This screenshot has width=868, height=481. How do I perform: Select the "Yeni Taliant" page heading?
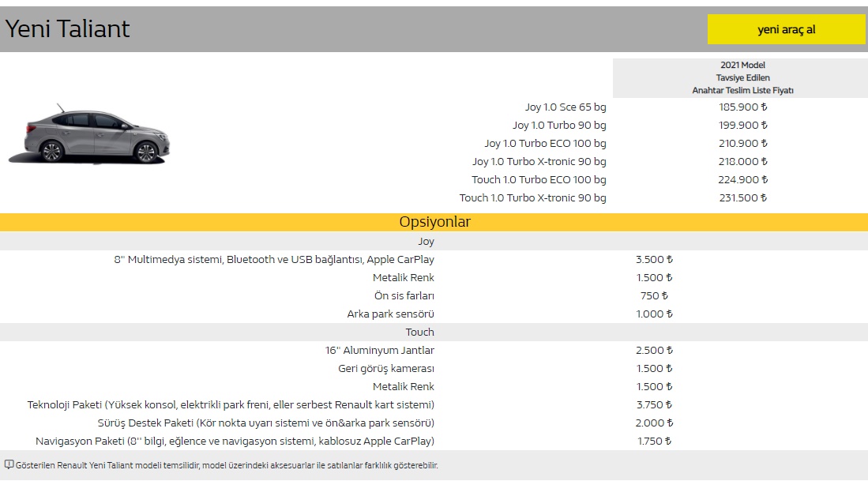(x=68, y=28)
